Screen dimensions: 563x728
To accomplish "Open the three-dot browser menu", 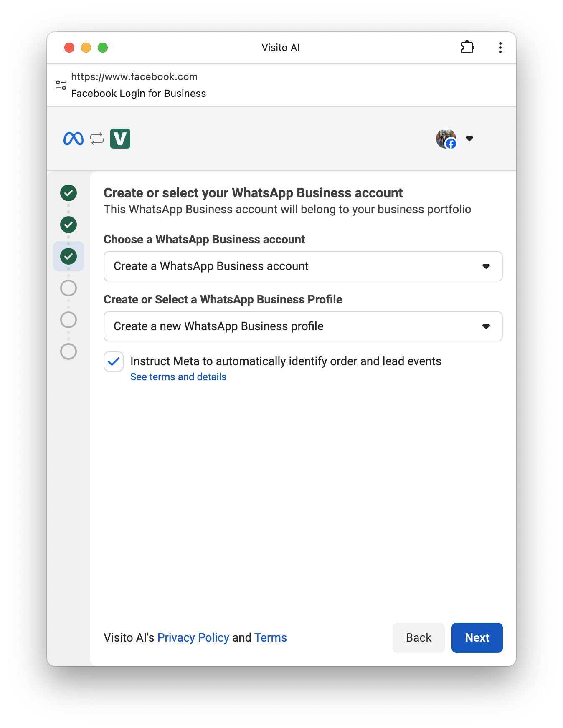I will 500,48.
